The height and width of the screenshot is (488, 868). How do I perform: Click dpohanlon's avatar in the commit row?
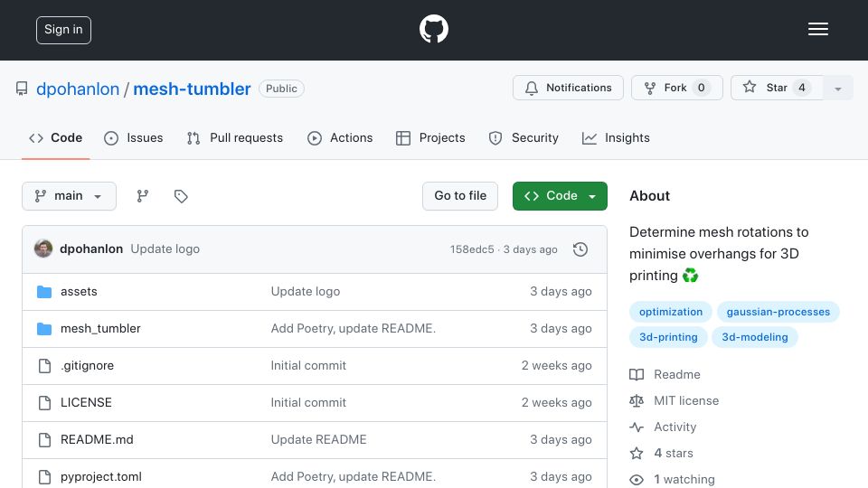[x=43, y=249]
